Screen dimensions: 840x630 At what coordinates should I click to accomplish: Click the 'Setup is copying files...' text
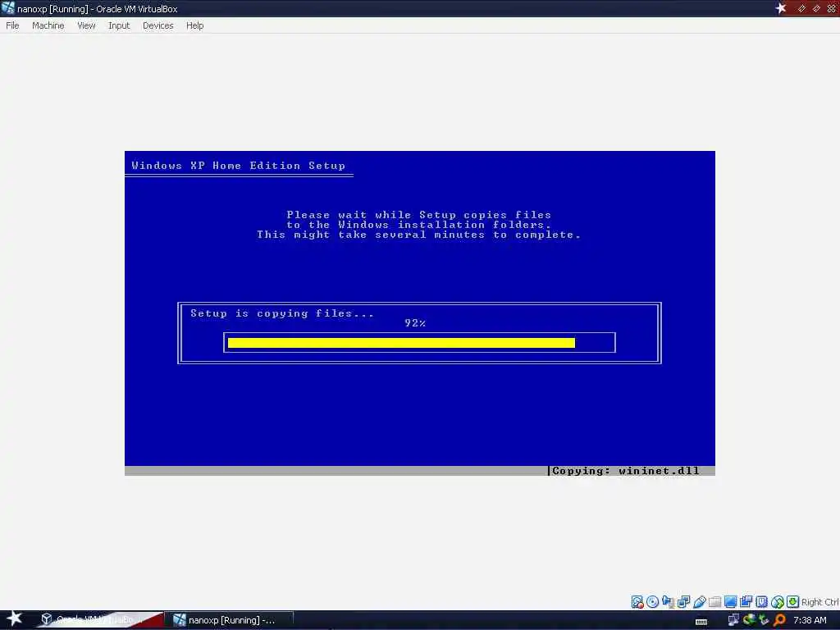tap(282, 313)
